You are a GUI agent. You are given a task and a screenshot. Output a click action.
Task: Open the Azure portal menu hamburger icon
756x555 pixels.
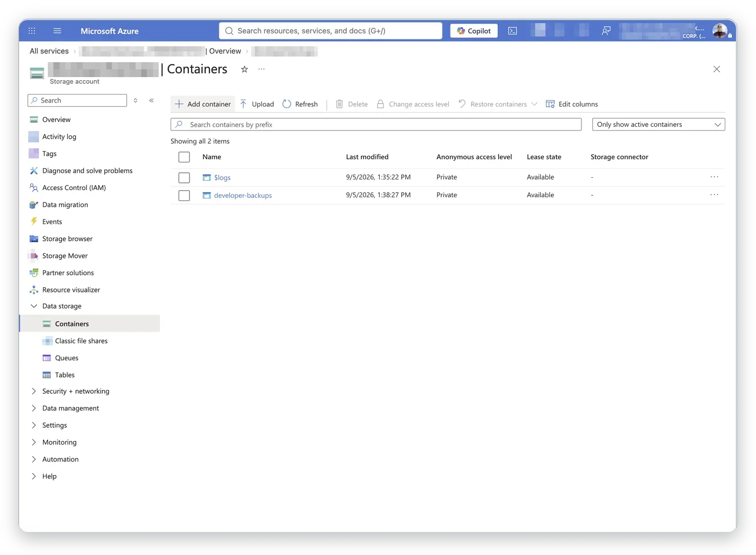point(57,31)
